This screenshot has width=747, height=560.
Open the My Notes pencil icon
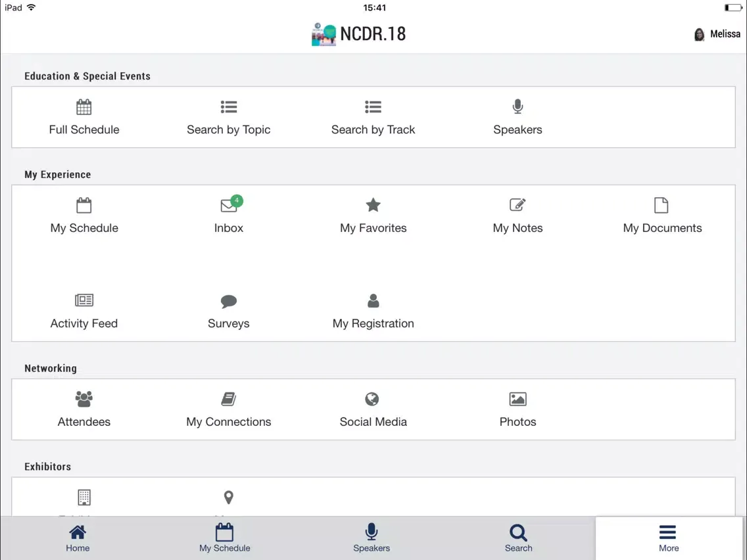518,205
